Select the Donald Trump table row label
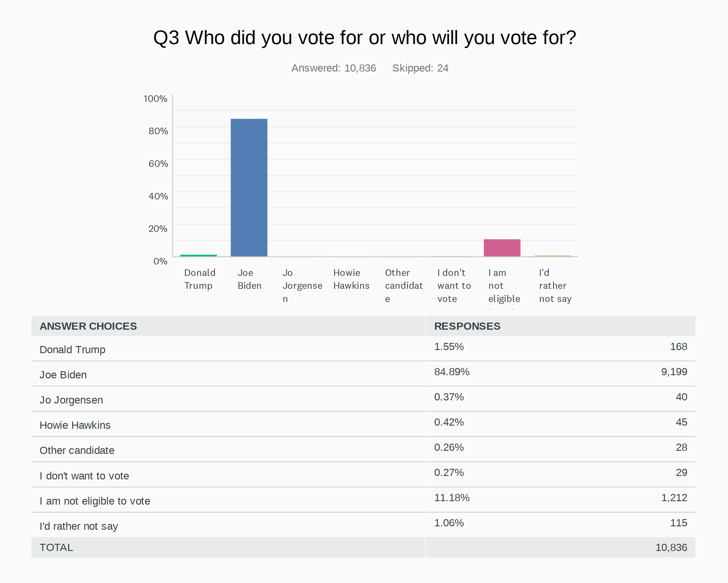This screenshot has width=728, height=583. tap(72, 349)
